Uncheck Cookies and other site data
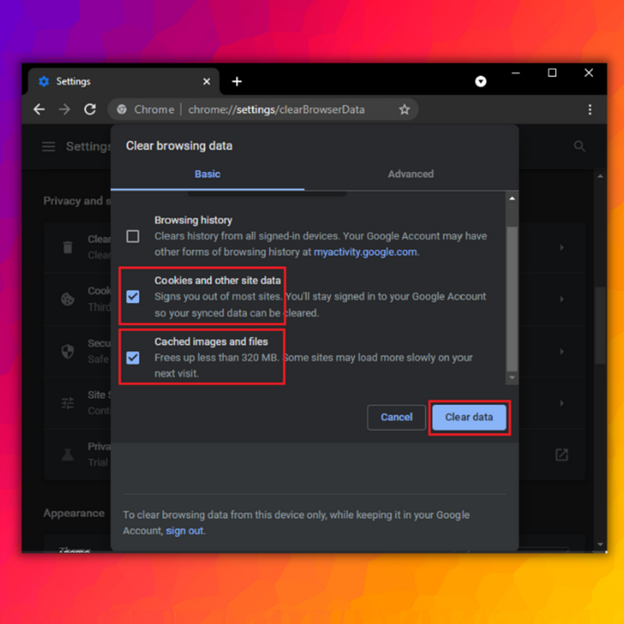The image size is (624, 624). point(133,297)
